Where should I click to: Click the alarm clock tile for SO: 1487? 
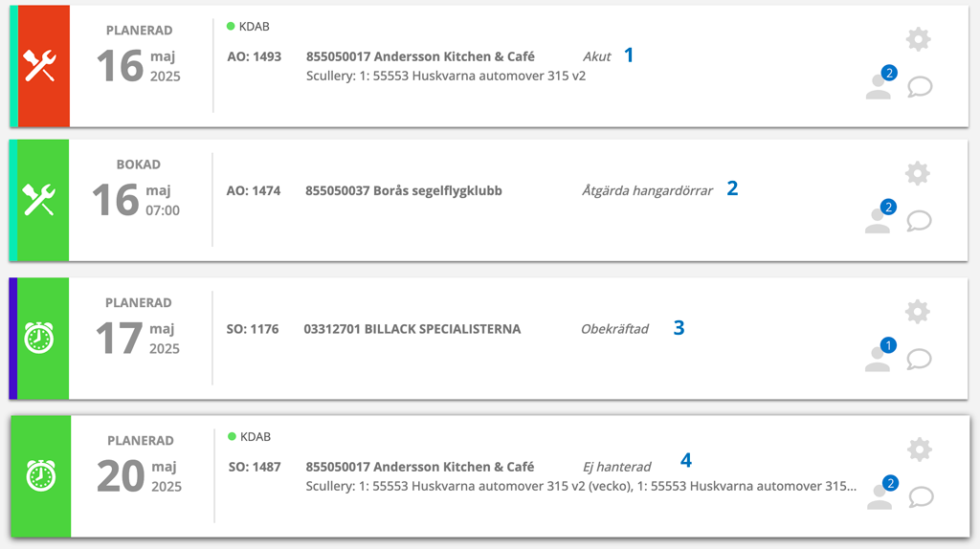40,476
